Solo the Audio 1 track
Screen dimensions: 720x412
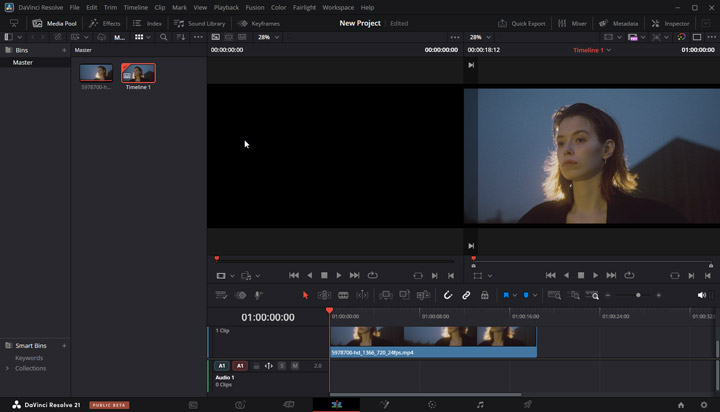[x=282, y=366]
